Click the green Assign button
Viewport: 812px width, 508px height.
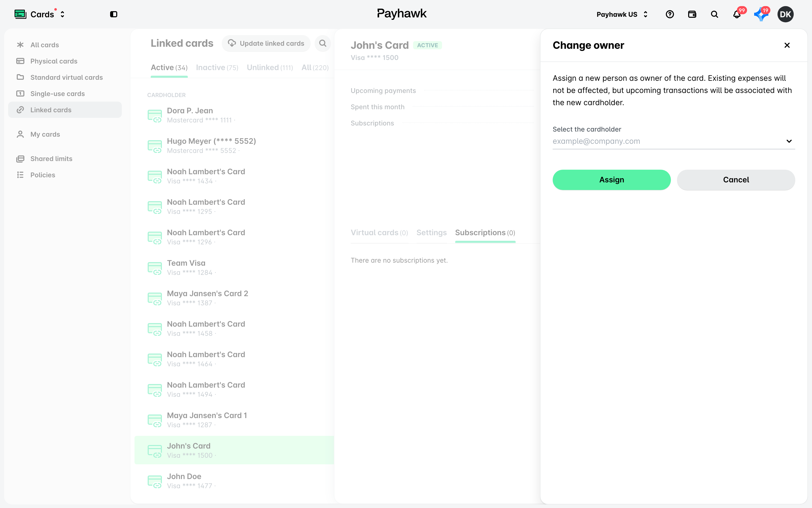coord(611,180)
